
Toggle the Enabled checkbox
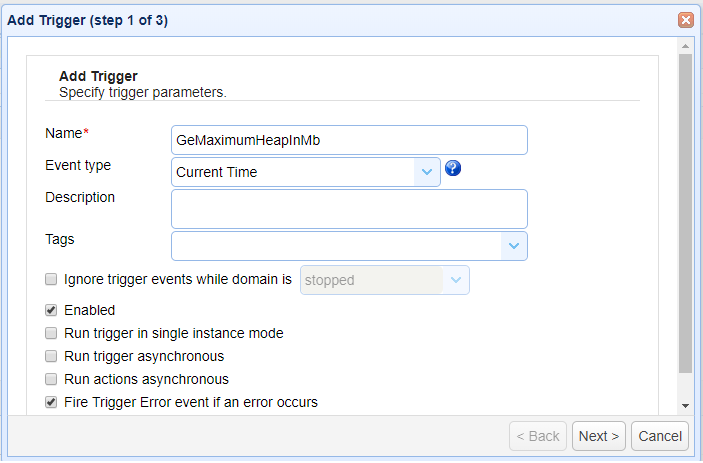coord(51,311)
